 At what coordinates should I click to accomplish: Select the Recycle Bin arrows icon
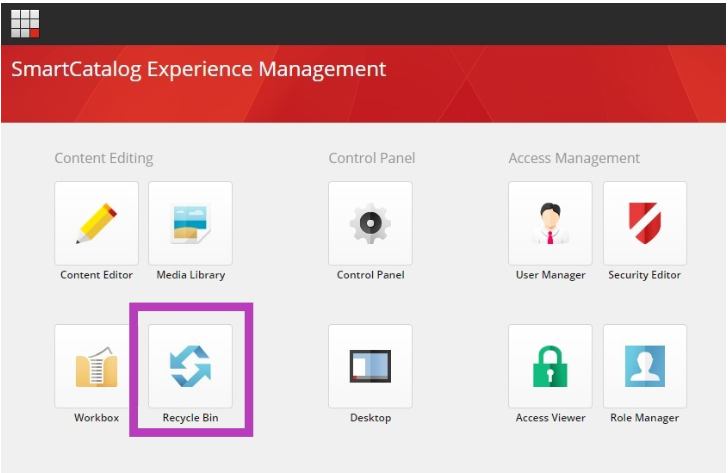pyautogui.click(x=190, y=366)
